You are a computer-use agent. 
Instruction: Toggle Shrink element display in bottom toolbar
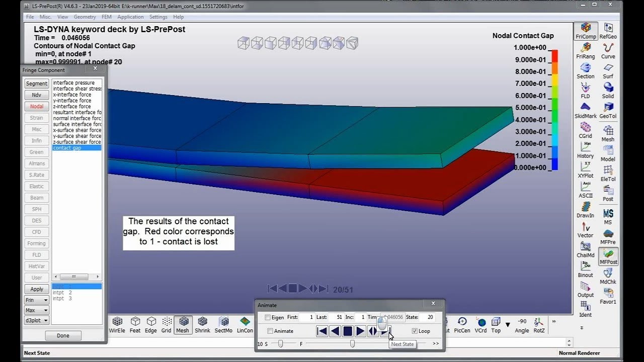click(203, 325)
